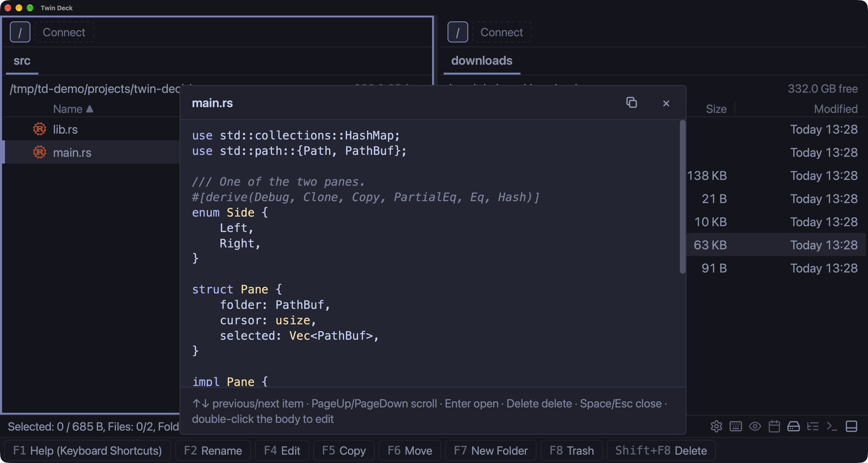Screen dimensions: 868x463
Task: Click the 'selected: Vec<PathBuf>,' line
Action: pos(299,336)
